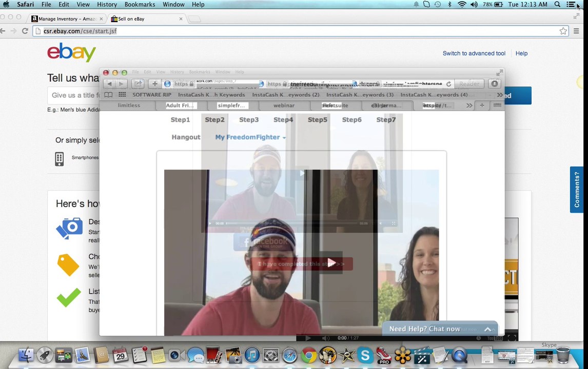Click Safari Downloads button beside Reader

tap(494, 84)
